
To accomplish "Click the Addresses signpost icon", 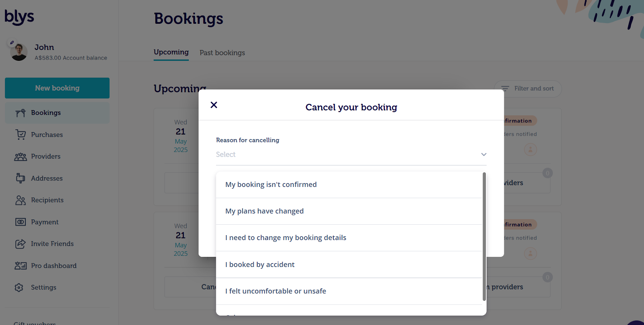I will [x=21, y=178].
